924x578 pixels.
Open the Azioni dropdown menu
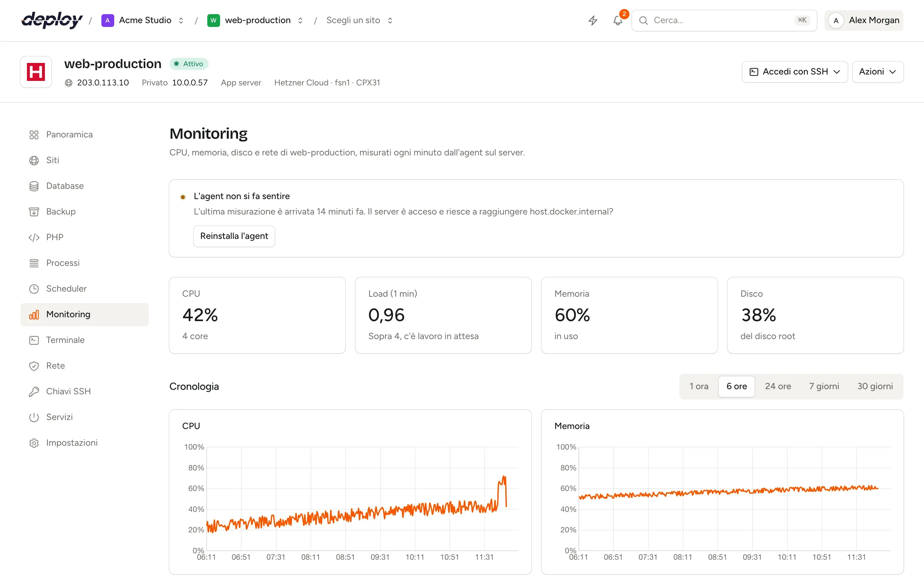tap(877, 72)
